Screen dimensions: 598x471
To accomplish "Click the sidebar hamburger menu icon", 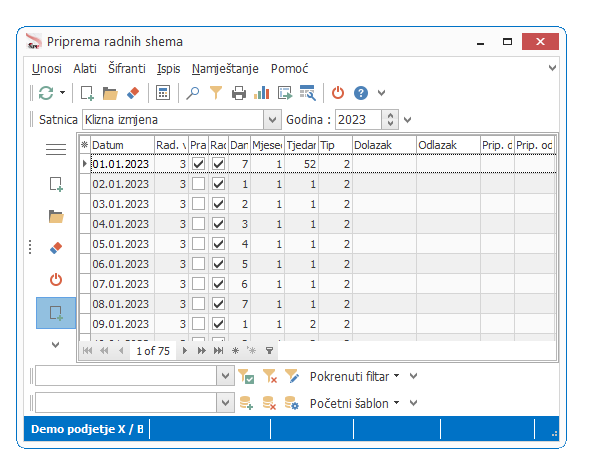I will point(56,149).
